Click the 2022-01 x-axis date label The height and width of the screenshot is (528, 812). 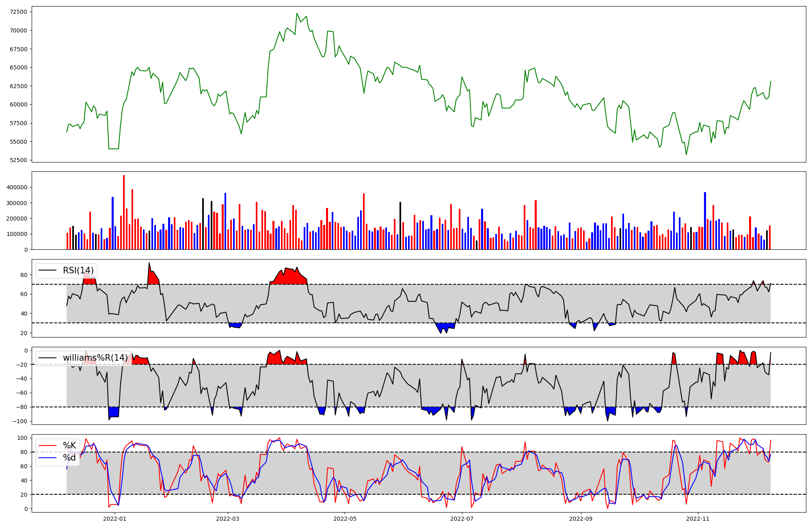tap(114, 519)
